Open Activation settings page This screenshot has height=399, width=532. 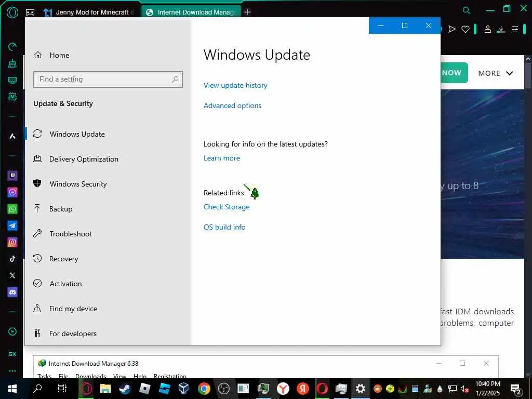pyautogui.click(x=108, y=284)
